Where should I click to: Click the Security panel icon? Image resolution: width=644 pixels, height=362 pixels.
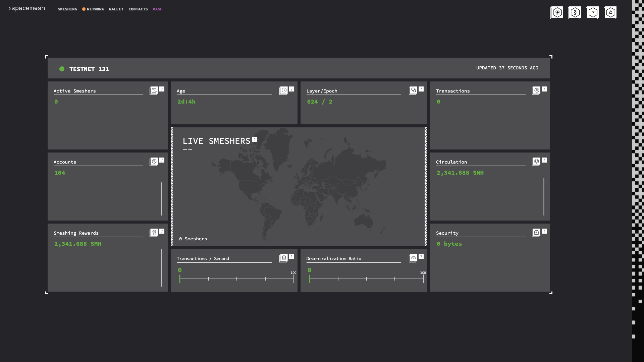click(x=536, y=233)
